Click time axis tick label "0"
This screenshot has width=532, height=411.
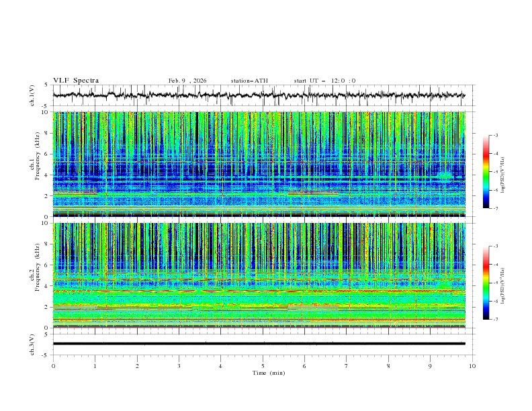point(53,366)
